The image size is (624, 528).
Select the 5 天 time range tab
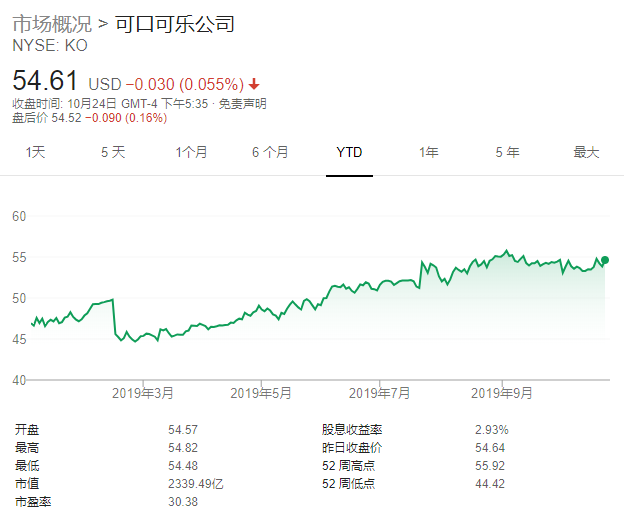coord(113,152)
